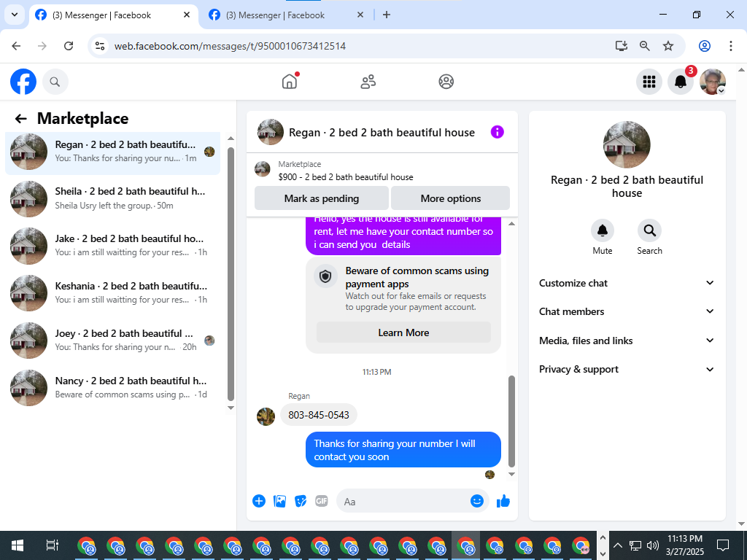Click More options button

pyautogui.click(x=451, y=198)
